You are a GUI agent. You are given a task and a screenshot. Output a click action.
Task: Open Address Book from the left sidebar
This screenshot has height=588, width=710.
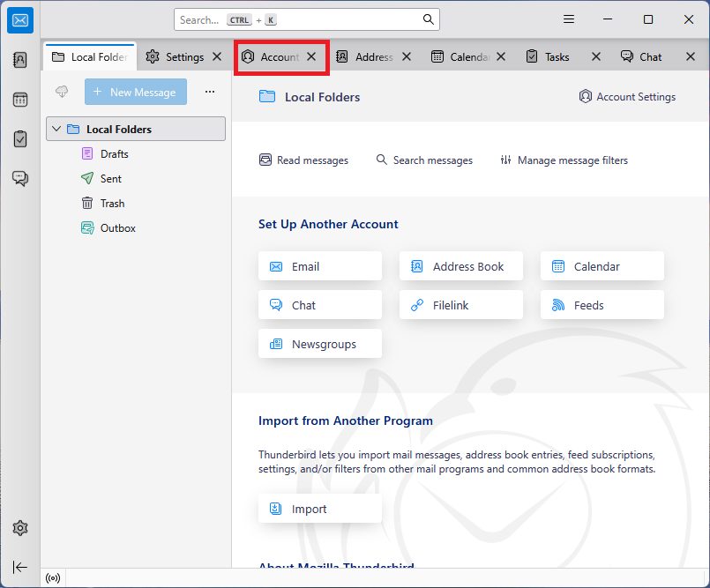click(x=20, y=60)
